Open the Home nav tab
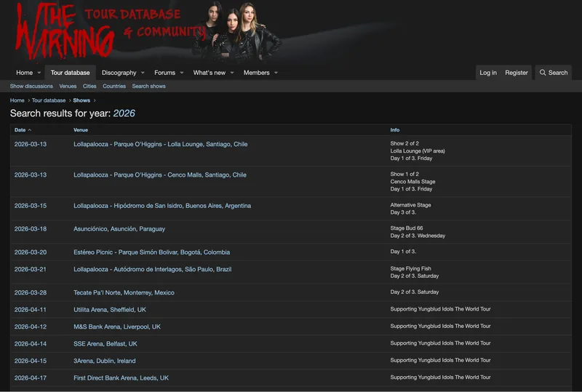The width and height of the screenshot is (582, 392). click(24, 73)
